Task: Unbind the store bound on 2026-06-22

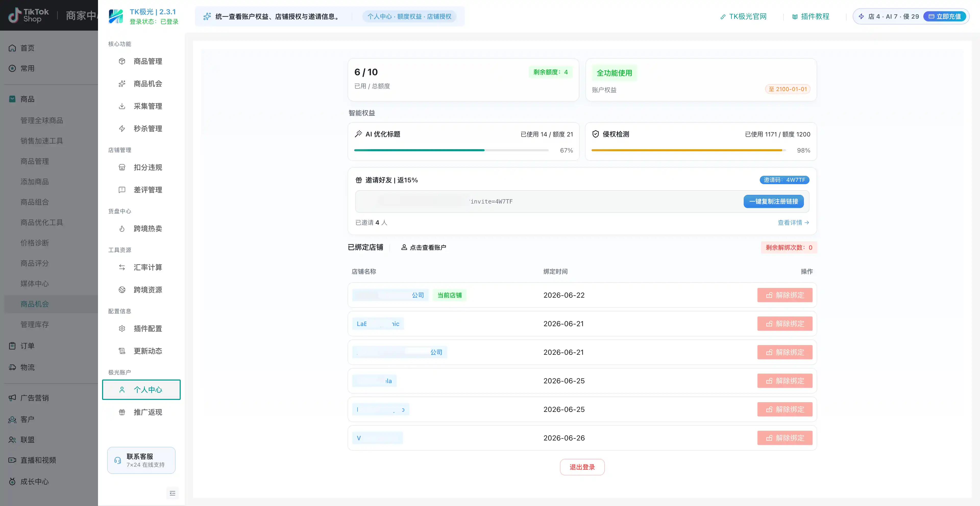Action: (x=785, y=295)
